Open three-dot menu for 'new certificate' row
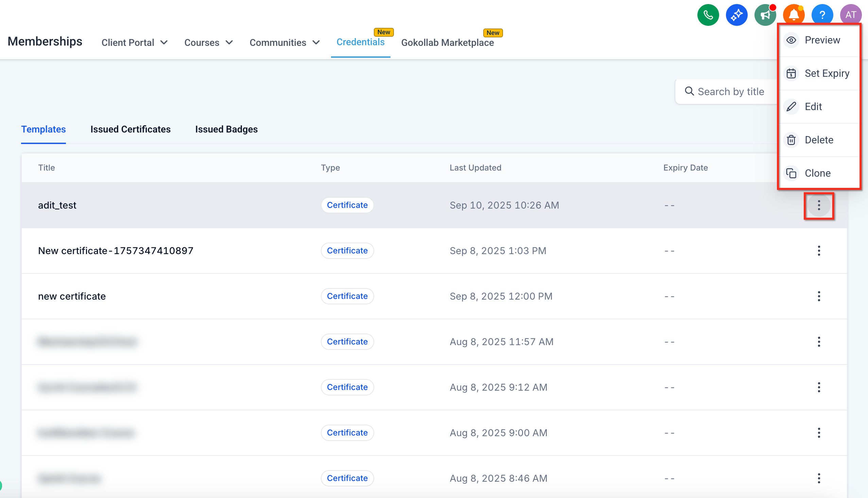This screenshot has height=498, width=868. [x=819, y=296]
